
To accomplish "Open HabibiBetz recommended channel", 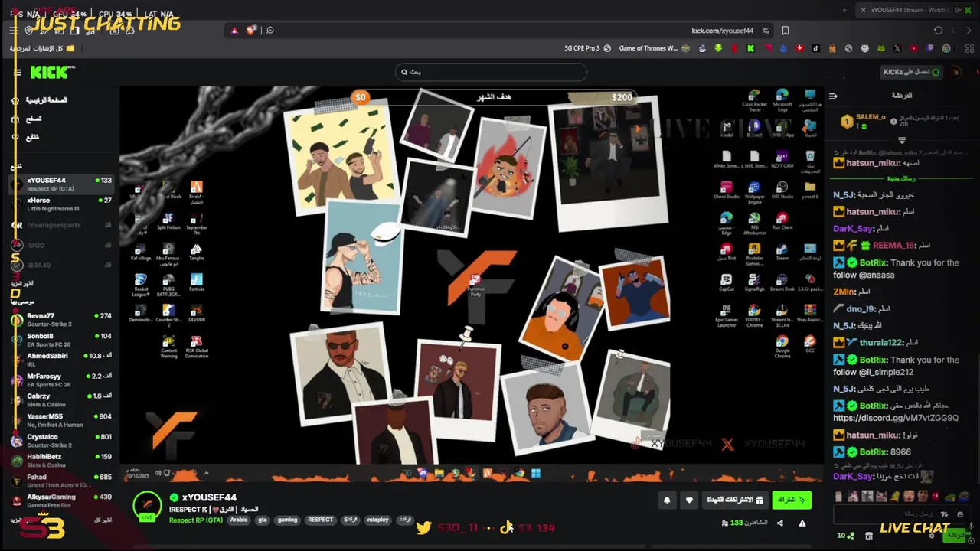I will [x=61, y=461].
